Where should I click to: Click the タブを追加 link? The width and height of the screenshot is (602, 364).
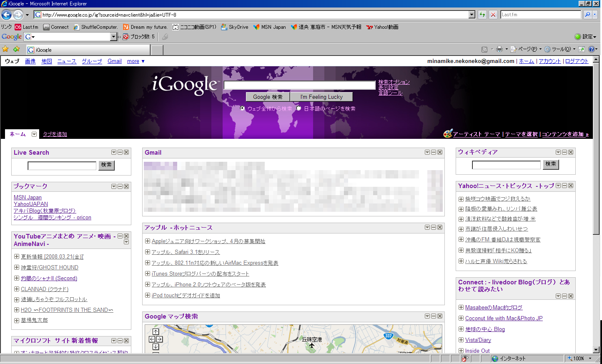click(55, 134)
